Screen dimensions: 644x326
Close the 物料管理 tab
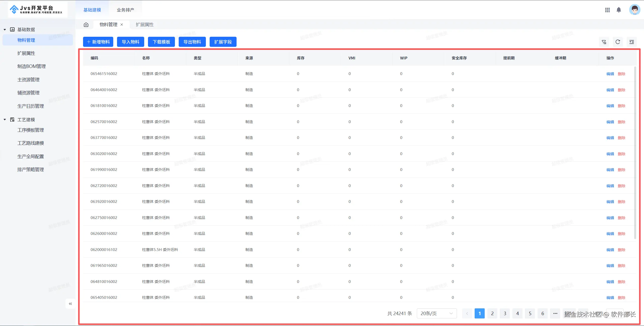[x=122, y=25]
